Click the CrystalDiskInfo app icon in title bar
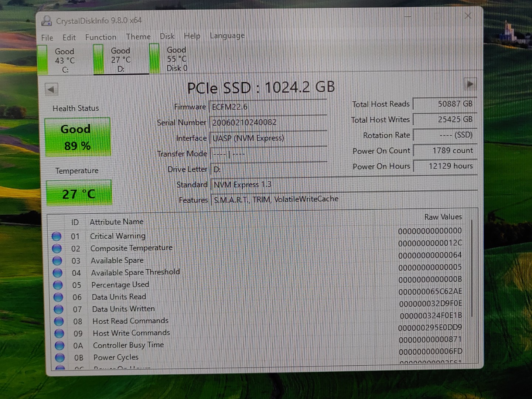This screenshot has width=532, height=399. [47, 21]
